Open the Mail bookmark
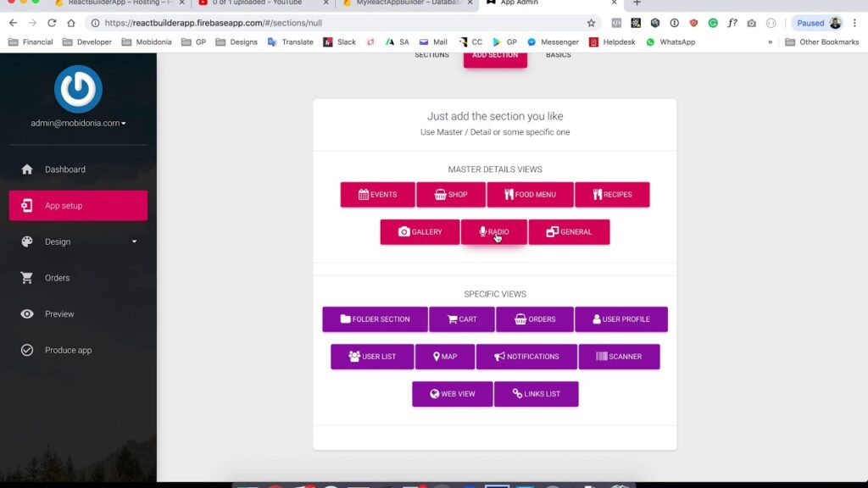The image size is (868, 488). 433,42
